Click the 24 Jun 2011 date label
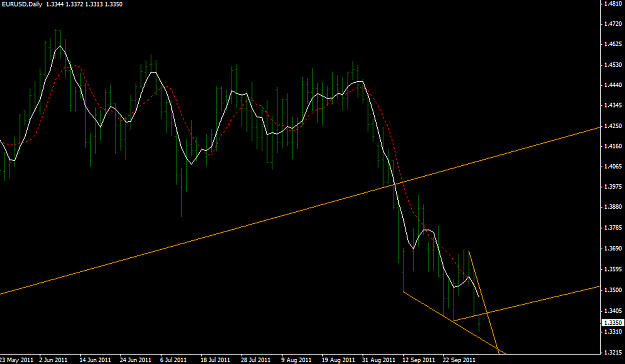The width and height of the screenshot is (625, 364). click(136, 360)
